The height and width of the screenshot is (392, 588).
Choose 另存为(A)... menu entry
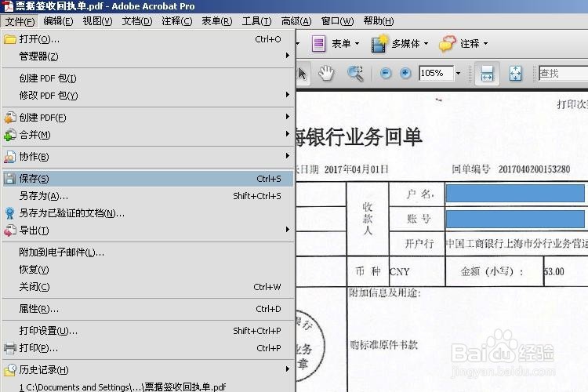pyautogui.click(x=147, y=196)
